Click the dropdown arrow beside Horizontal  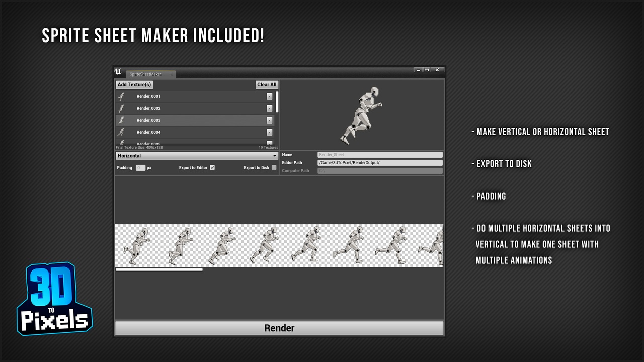point(274,156)
